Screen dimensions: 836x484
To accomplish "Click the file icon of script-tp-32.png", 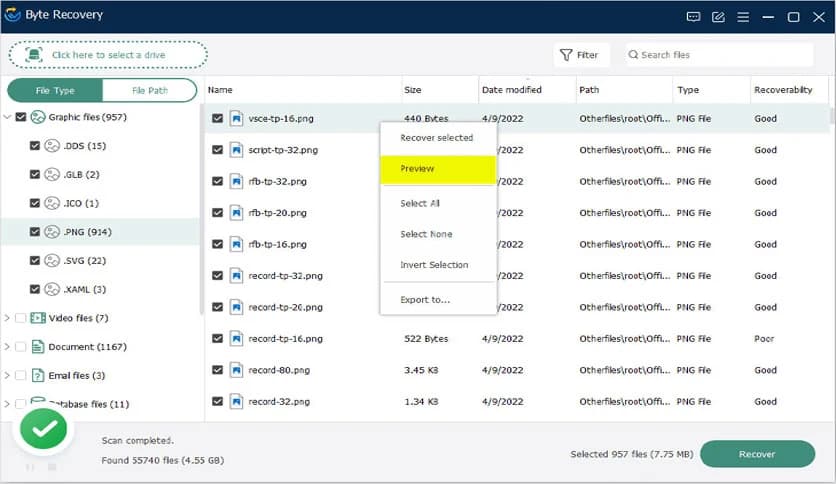I will (236, 150).
